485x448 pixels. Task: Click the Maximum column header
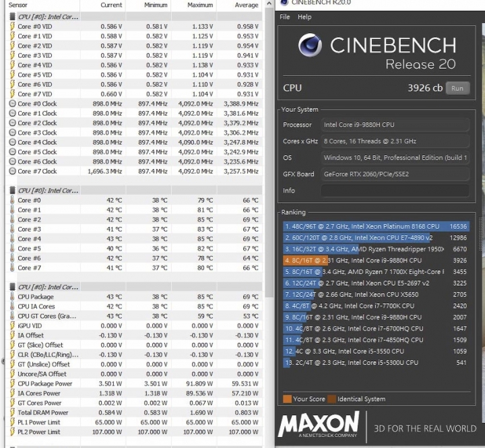coord(200,5)
